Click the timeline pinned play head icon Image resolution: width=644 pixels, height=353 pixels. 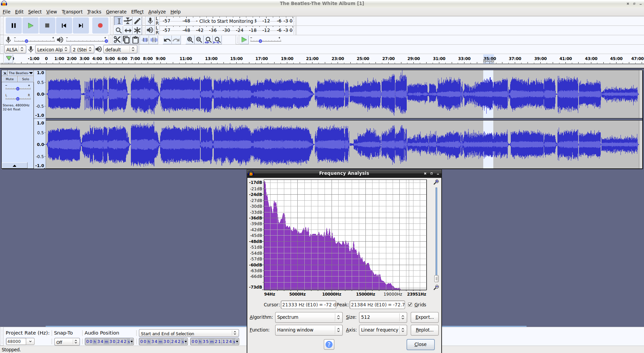(9, 58)
